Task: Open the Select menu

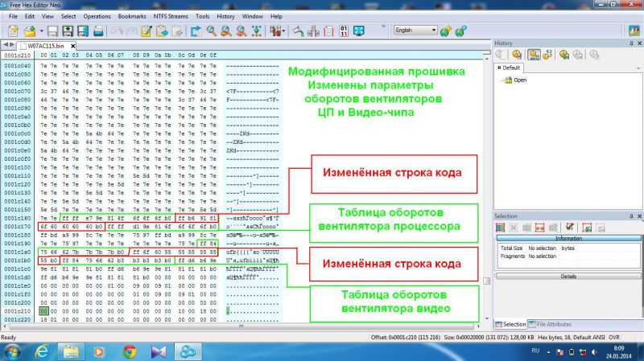Action: pyautogui.click(x=68, y=16)
